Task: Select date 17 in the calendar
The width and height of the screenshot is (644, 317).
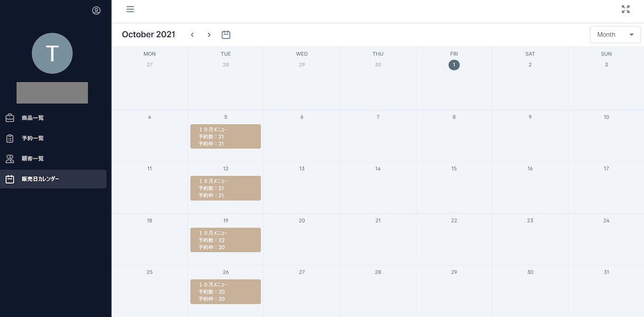Action: pos(606,169)
